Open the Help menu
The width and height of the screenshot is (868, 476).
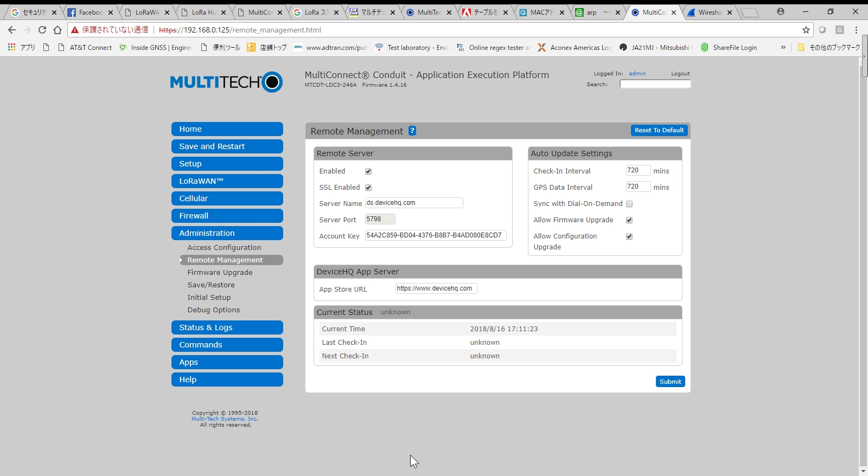[x=227, y=379]
